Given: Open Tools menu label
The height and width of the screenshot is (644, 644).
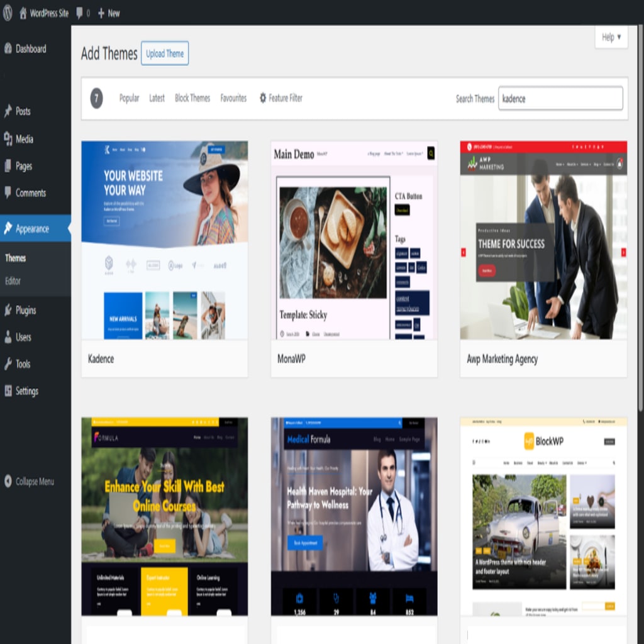Looking at the screenshot, I should tap(23, 364).
